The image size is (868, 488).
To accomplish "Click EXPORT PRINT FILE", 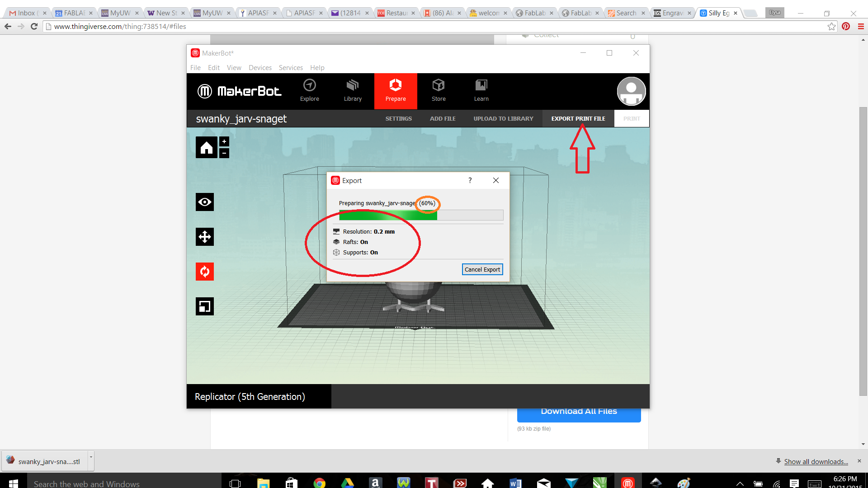I will click(578, 118).
